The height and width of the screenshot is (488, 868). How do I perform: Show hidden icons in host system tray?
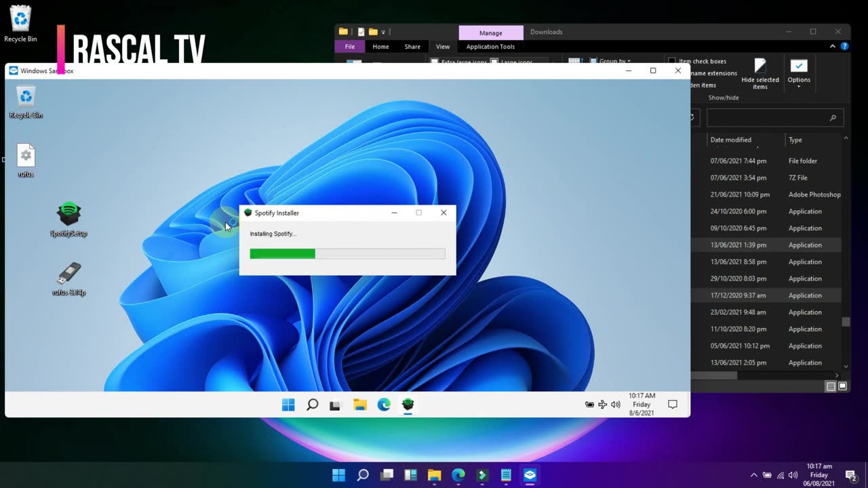[753, 475]
